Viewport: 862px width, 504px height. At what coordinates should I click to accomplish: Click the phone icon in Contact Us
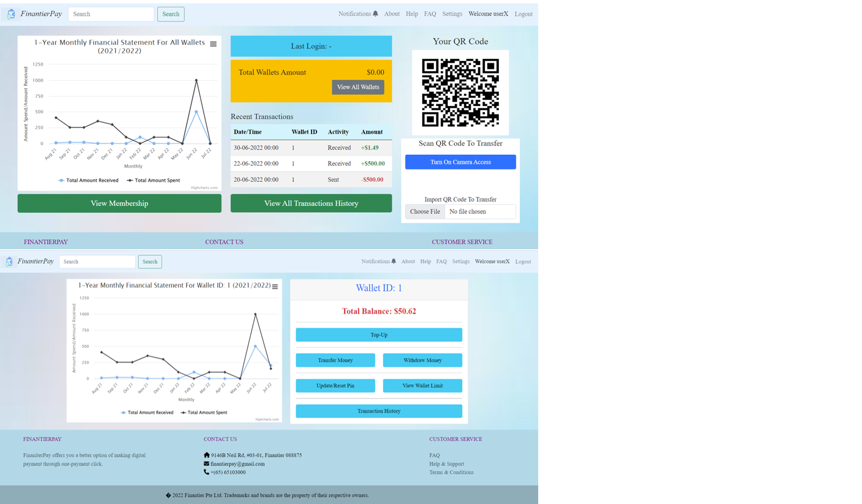(207, 472)
